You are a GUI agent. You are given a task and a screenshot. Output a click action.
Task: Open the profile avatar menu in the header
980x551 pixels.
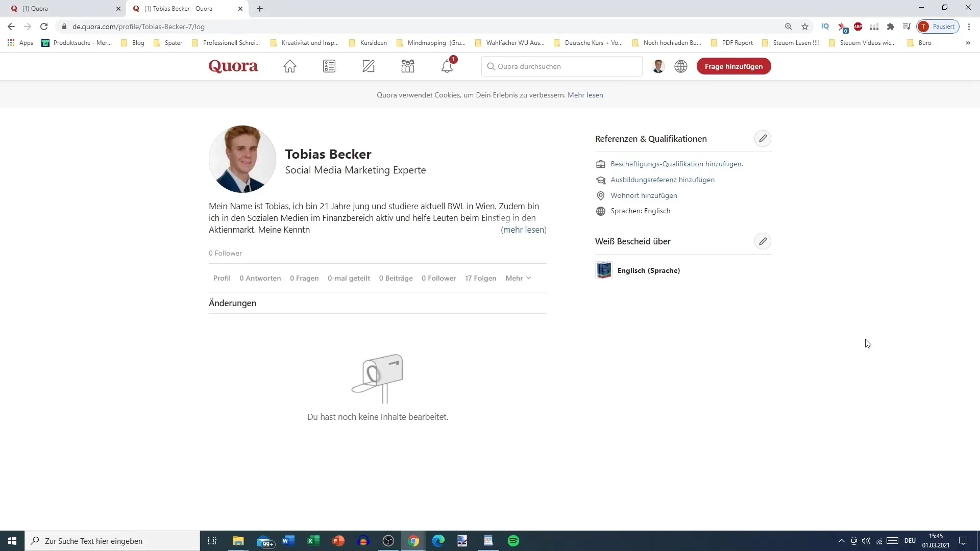[658, 66]
